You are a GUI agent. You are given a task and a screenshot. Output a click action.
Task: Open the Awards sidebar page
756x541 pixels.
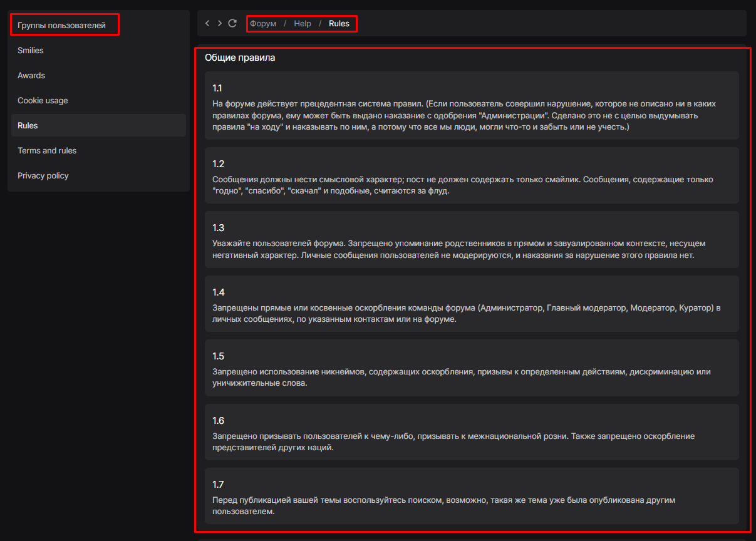click(31, 76)
